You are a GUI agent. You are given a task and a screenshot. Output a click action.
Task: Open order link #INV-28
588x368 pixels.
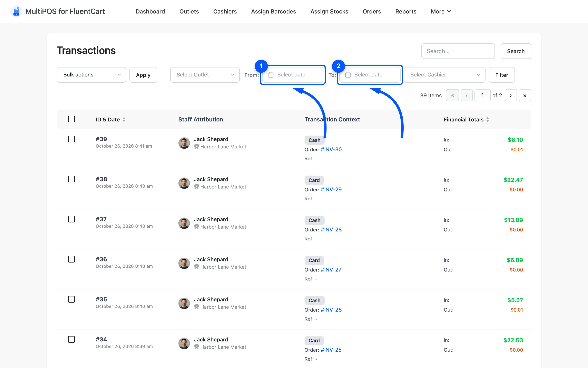pos(331,230)
